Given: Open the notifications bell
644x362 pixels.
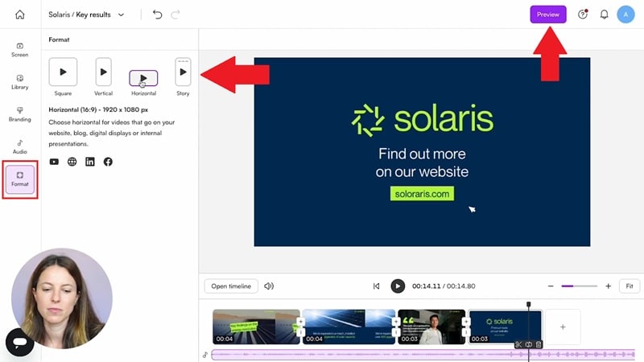Looking at the screenshot, I should (605, 14).
